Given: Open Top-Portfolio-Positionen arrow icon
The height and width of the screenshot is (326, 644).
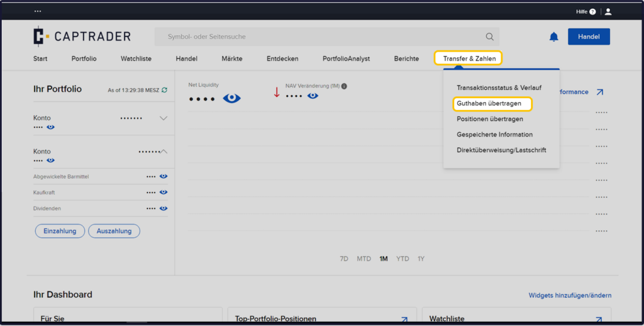Looking at the screenshot, I should tap(404, 320).
